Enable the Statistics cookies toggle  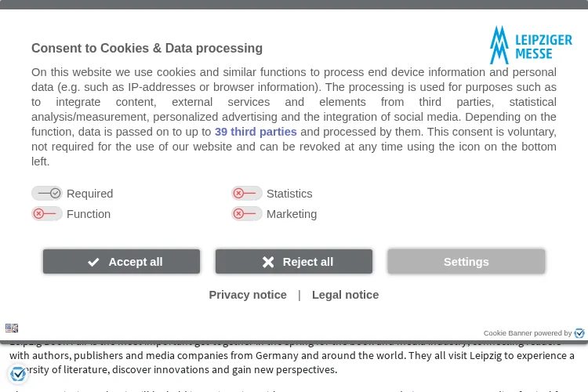pyautogui.click(x=247, y=194)
